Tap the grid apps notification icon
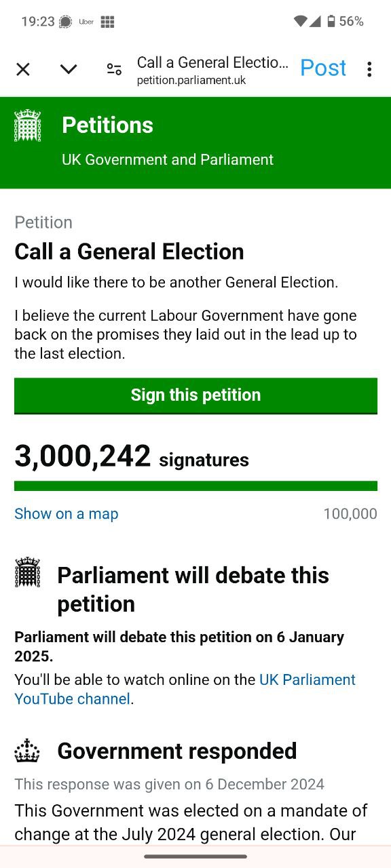The width and height of the screenshot is (391, 868). click(x=107, y=22)
